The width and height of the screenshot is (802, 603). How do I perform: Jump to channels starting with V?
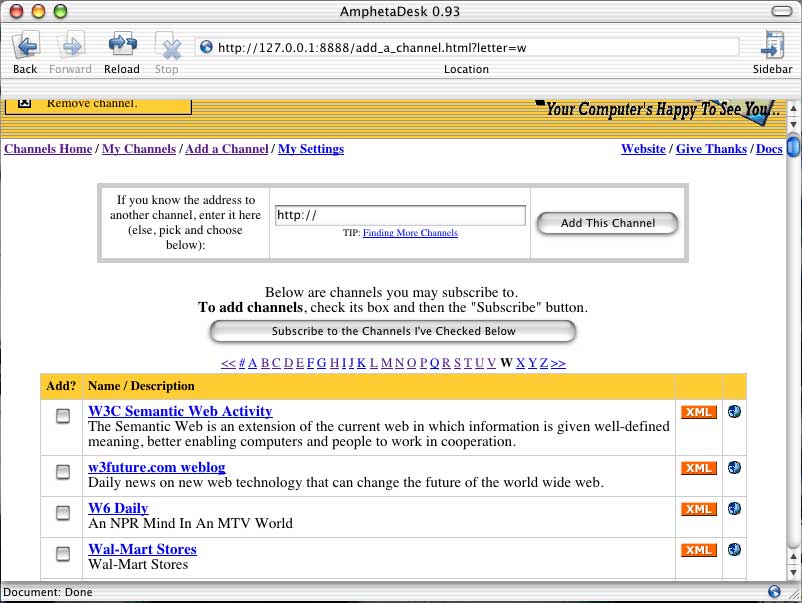pos(492,363)
